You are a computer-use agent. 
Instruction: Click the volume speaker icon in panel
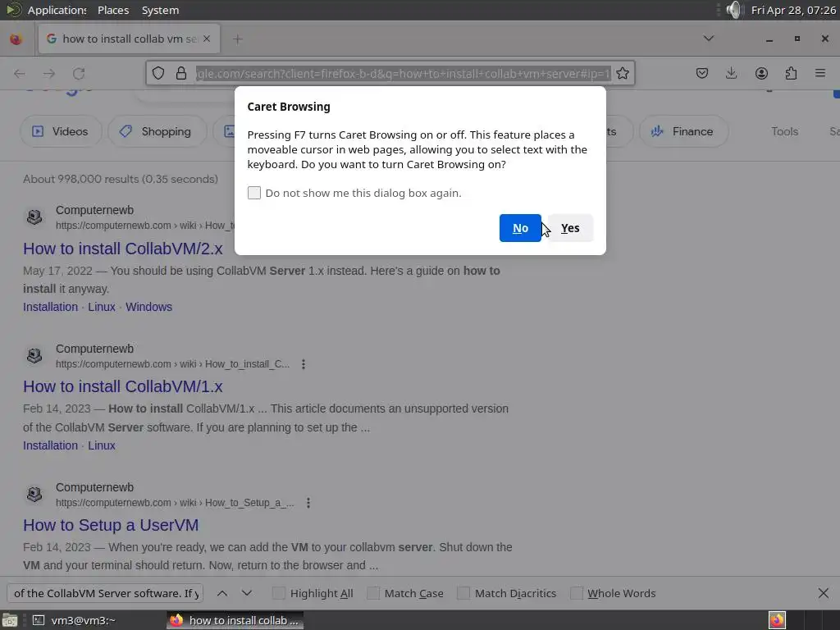pyautogui.click(x=734, y=10)
